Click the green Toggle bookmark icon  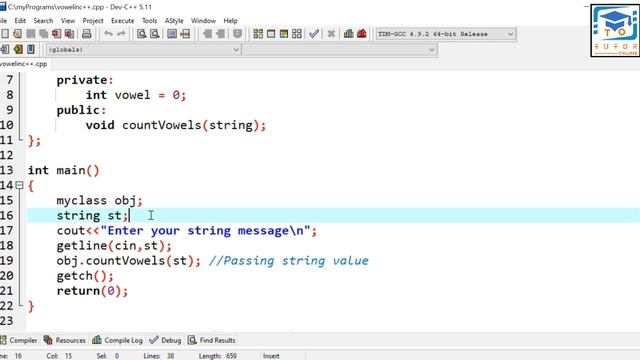click(x=18, y=50)
